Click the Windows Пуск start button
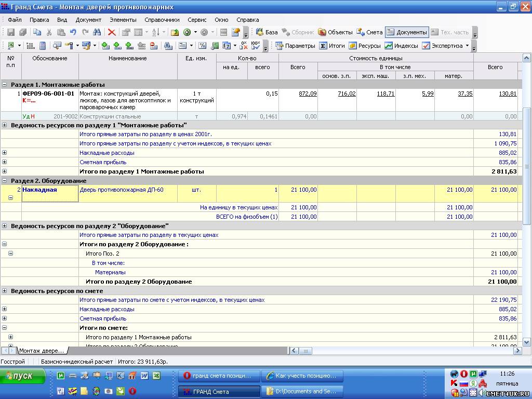 [22, 376]
